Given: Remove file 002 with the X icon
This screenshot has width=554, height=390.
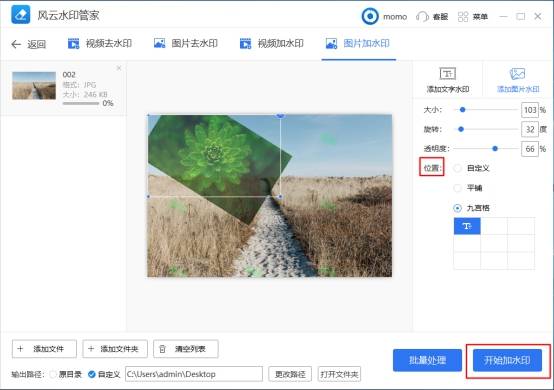Looking at the screenshot, I should point(119,68).
